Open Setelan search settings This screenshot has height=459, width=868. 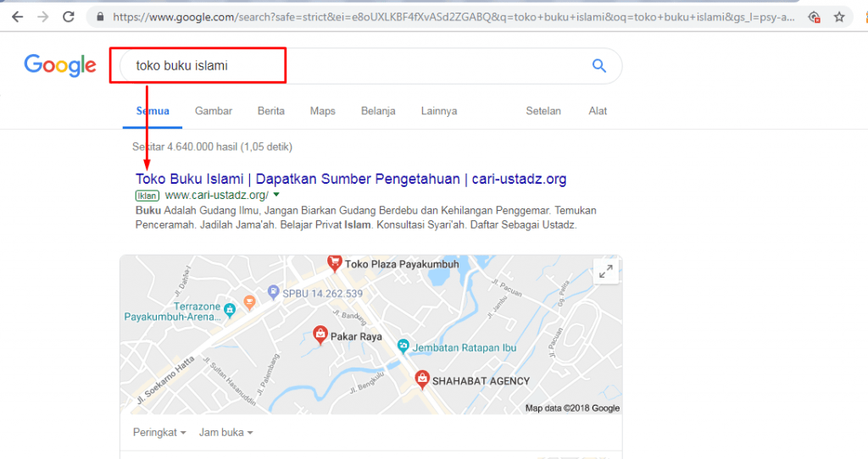click(543, 111)
